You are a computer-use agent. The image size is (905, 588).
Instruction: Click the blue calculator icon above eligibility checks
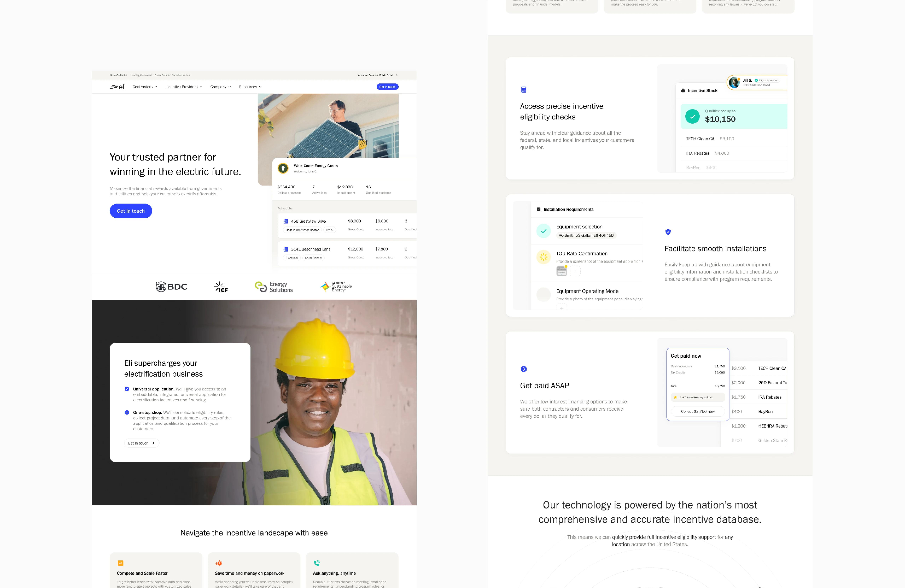pos(524,90)
